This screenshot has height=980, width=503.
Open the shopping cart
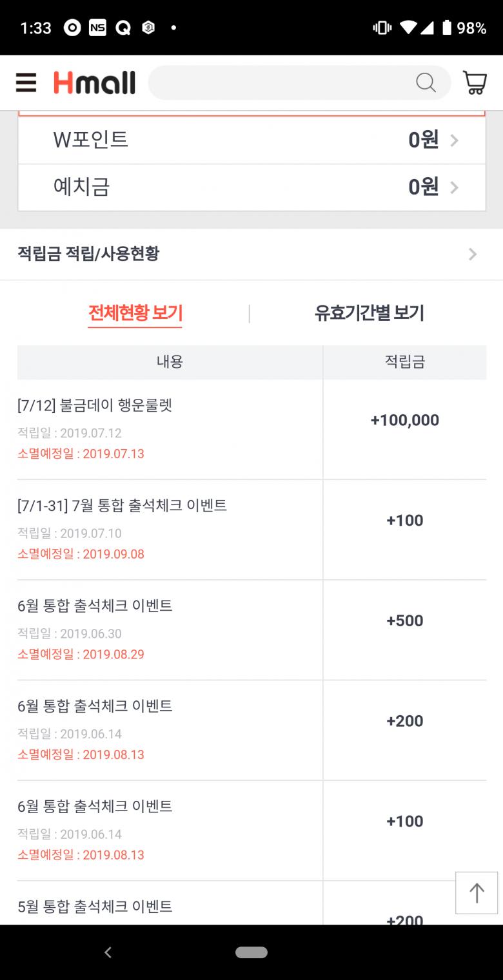(x=475, y=82)
